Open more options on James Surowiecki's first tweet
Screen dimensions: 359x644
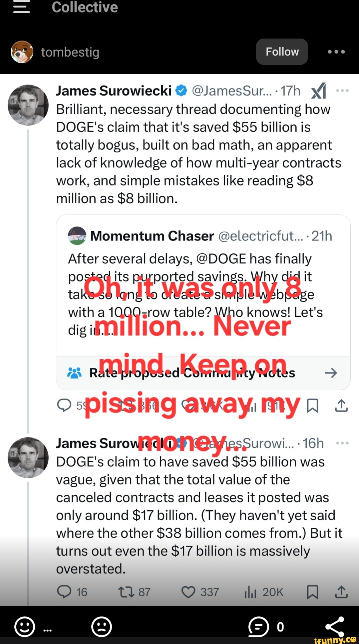pos(343,91)
